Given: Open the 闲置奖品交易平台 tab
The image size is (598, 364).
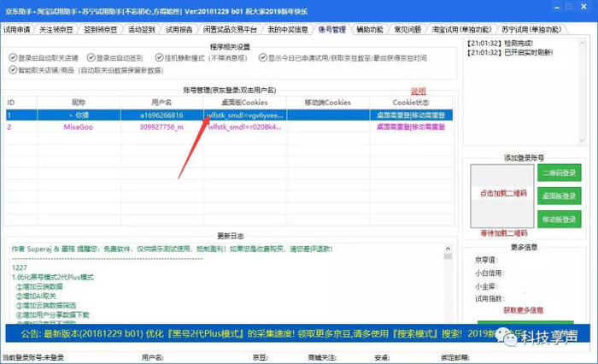Looking at the screenshot, I should [230, 29].
